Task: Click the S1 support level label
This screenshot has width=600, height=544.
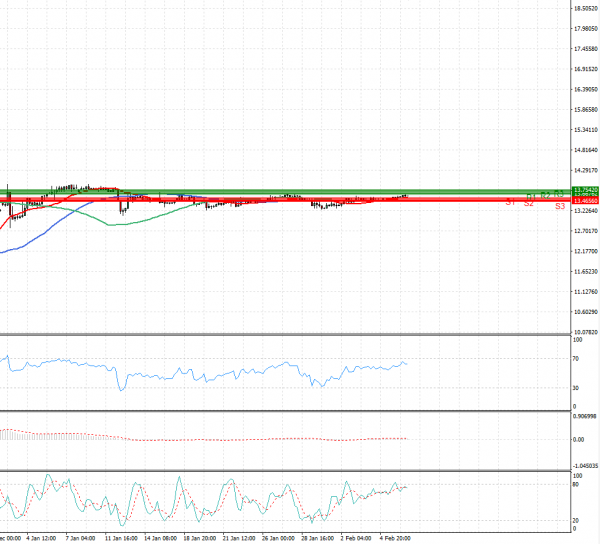Action: point(511,203)
